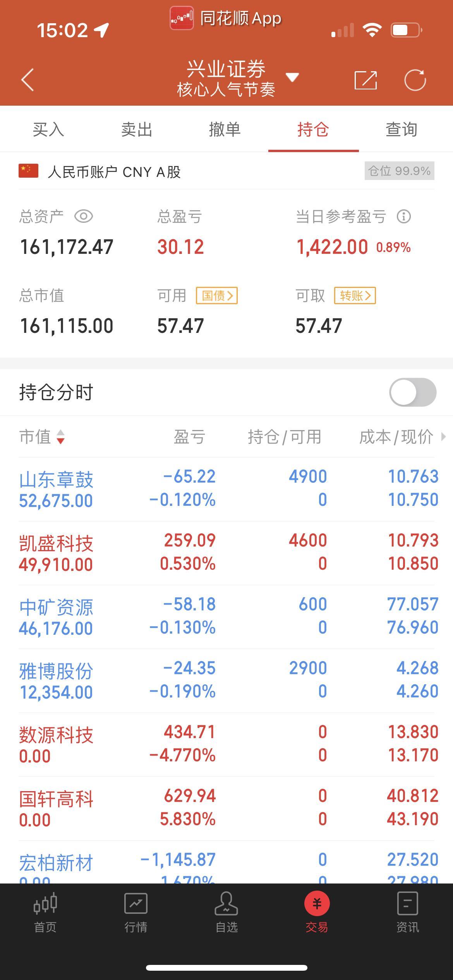The width and height of the screenshot is (453, 980).
Task: Open 资讯 news icon
Action: tap(407, 913)
